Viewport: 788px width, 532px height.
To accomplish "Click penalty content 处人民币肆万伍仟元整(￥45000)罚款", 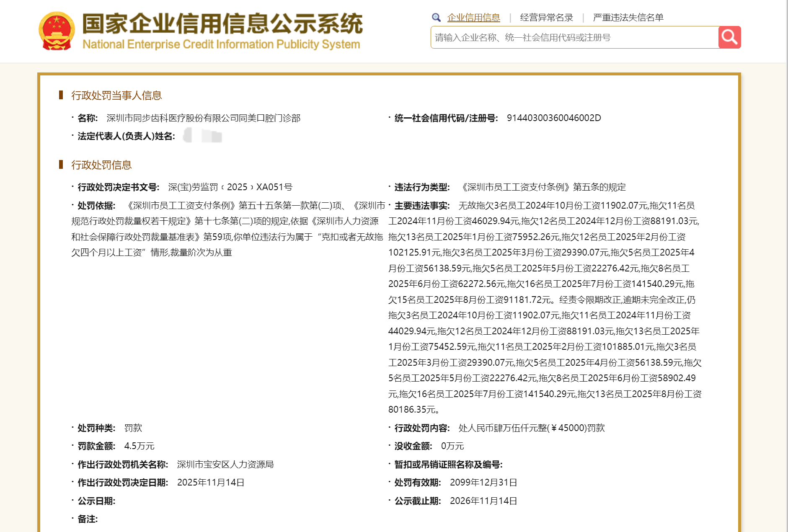I will point(532,428).
